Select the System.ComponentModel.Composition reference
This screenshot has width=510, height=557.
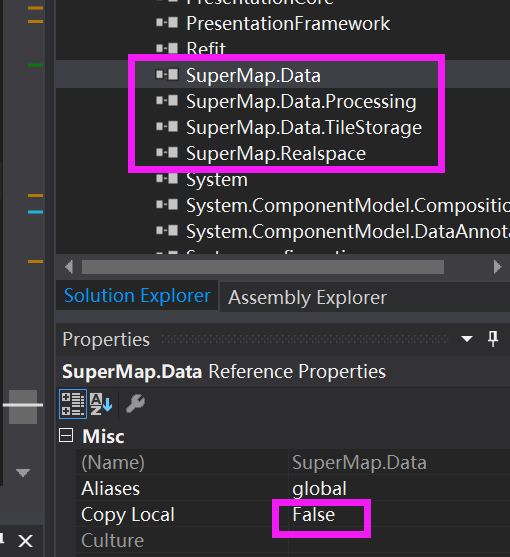(347, 206)
